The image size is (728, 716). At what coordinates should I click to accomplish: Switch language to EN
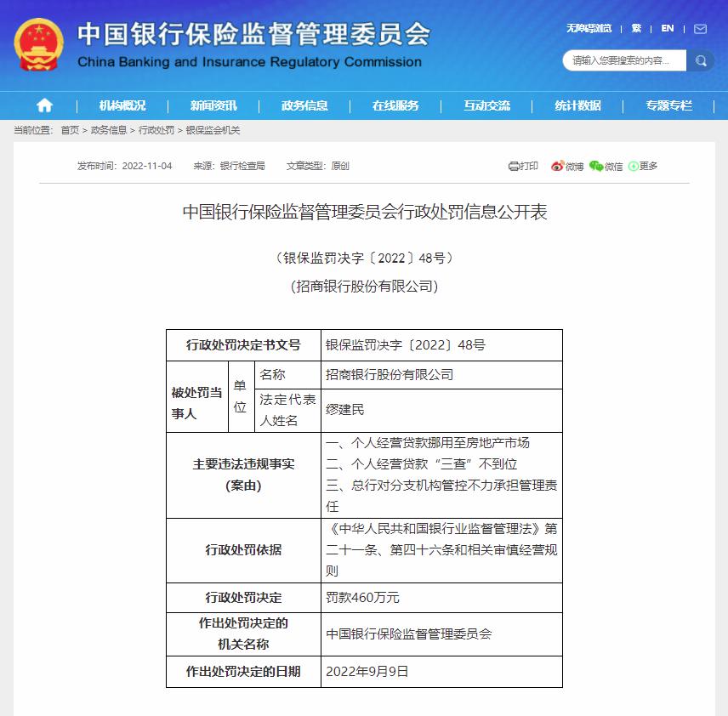pyautogui.click(x=668, y=29)
